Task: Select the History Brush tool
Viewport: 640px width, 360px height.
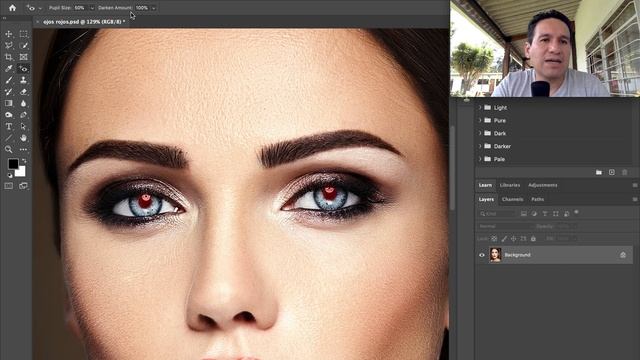Action: pos(9,92)
